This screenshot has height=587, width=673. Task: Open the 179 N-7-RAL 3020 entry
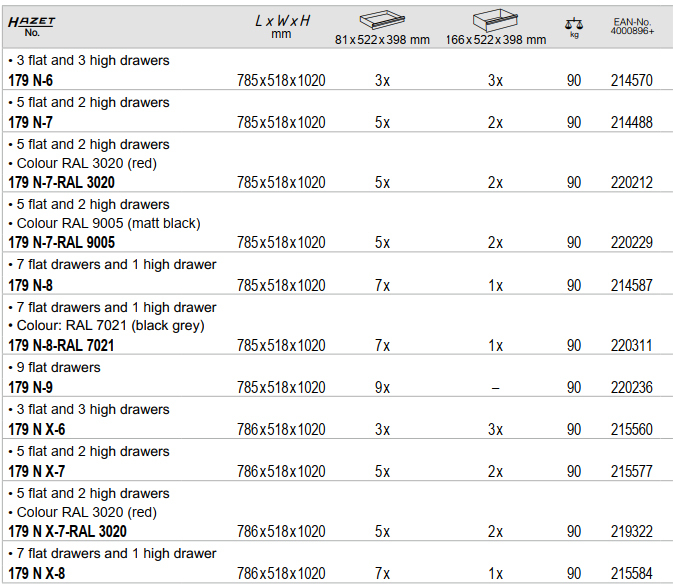click(x=61, y=182)
